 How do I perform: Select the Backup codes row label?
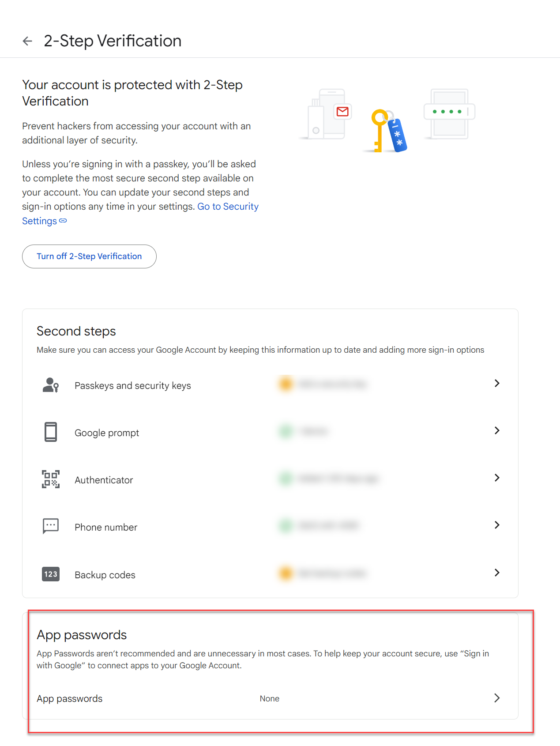105,575
